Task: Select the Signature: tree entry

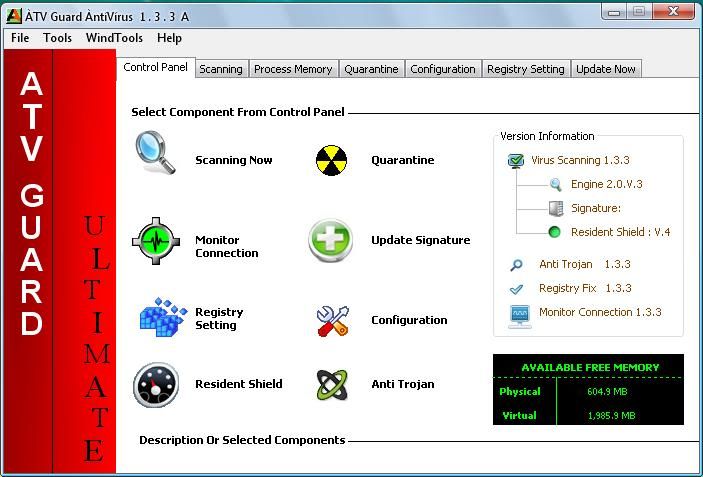Action: 596,208
